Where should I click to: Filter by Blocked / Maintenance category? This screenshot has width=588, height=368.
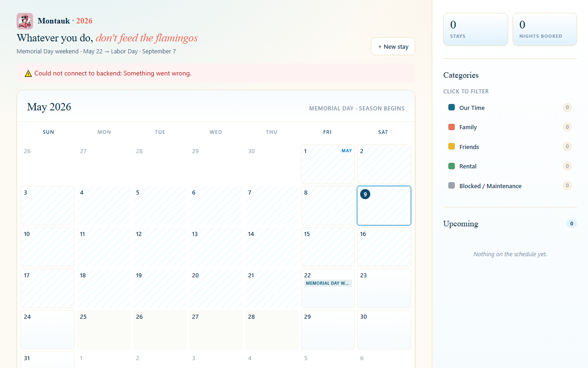pos(510,186)
